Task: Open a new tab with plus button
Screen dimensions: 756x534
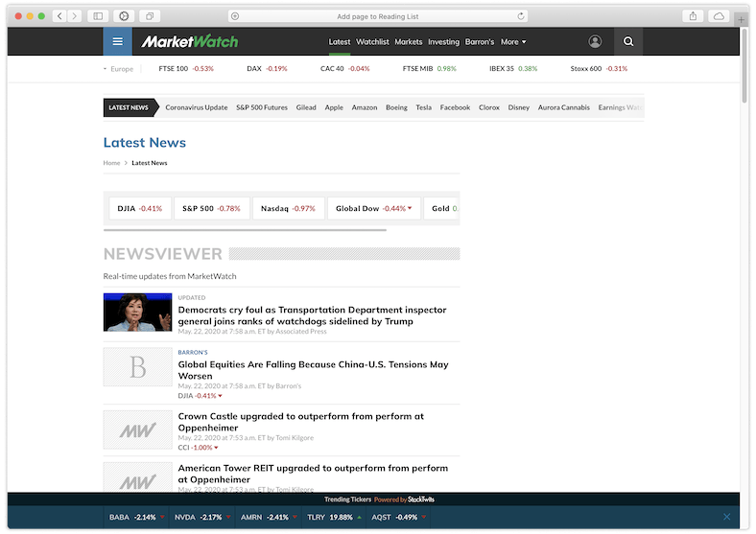Action: pyautogui.click(x=741, y=20)
